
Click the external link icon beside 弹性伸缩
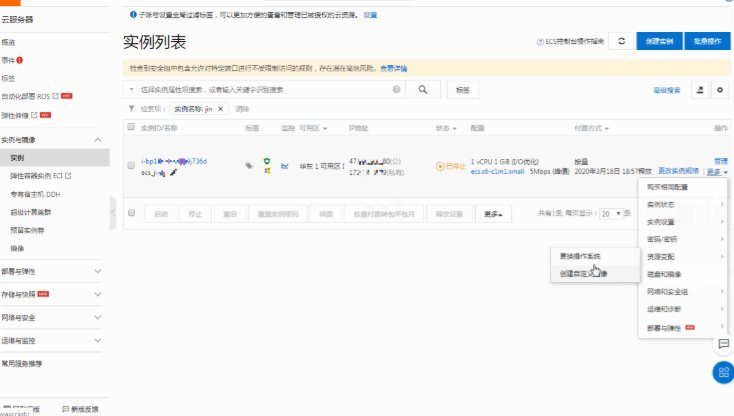click(34, 115)
